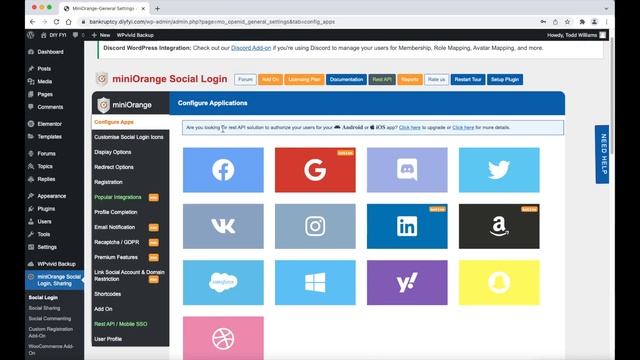The width and height of the screenshot is (640, 360).
Task: Click the Reports button
Action: tap(410, 80)
